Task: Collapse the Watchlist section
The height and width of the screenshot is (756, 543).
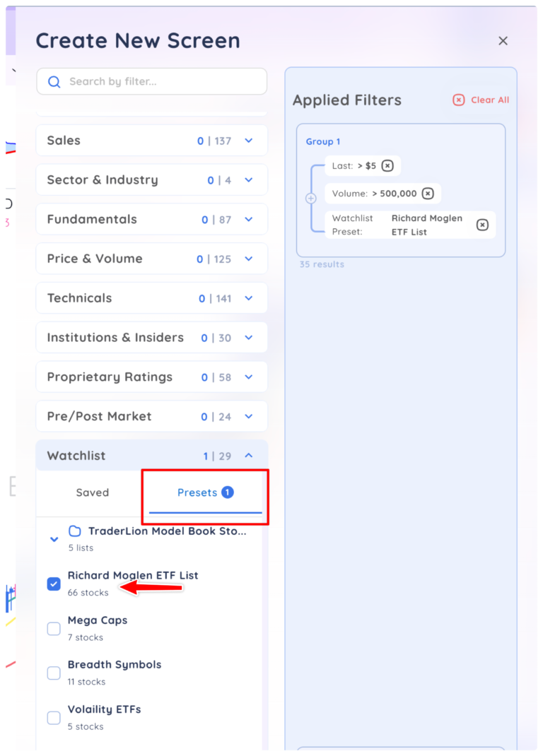Action: click(248, 456)
